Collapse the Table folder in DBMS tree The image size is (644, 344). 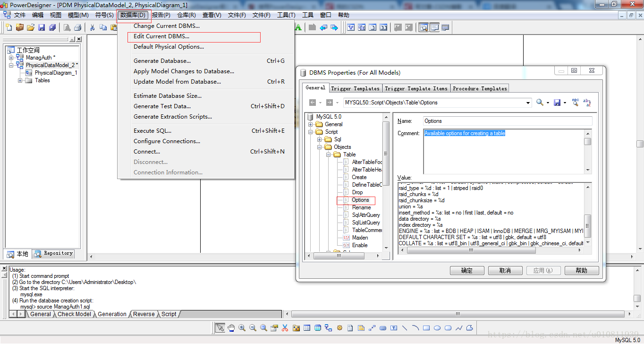click(x=329, y=155)
